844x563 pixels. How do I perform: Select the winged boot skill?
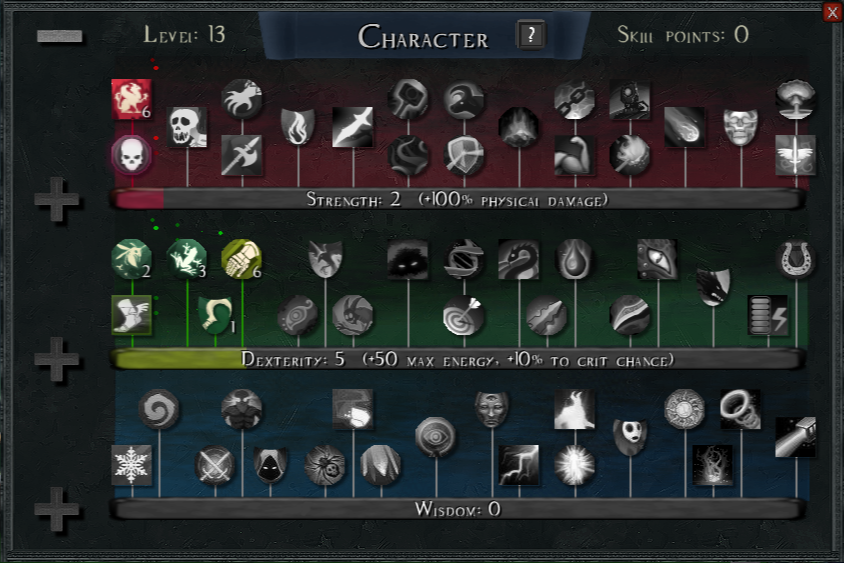tap(131, 315)
